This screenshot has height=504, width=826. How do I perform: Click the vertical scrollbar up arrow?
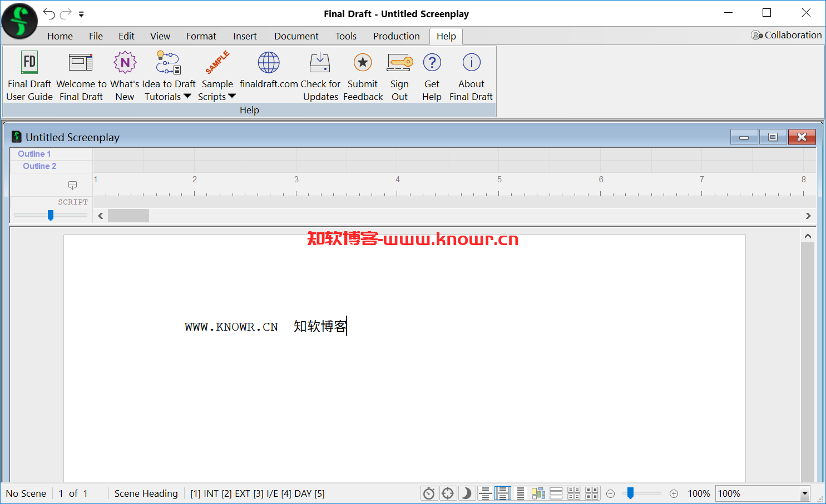tap(808, 236)
